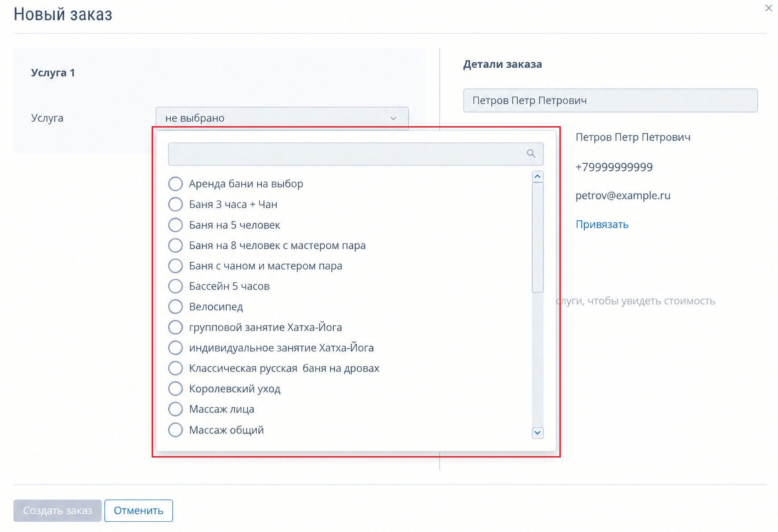This screenshot has height=532, width=778.
Task: Collapse the Услуга dropdown showing не выбрано
Action: 282,118
